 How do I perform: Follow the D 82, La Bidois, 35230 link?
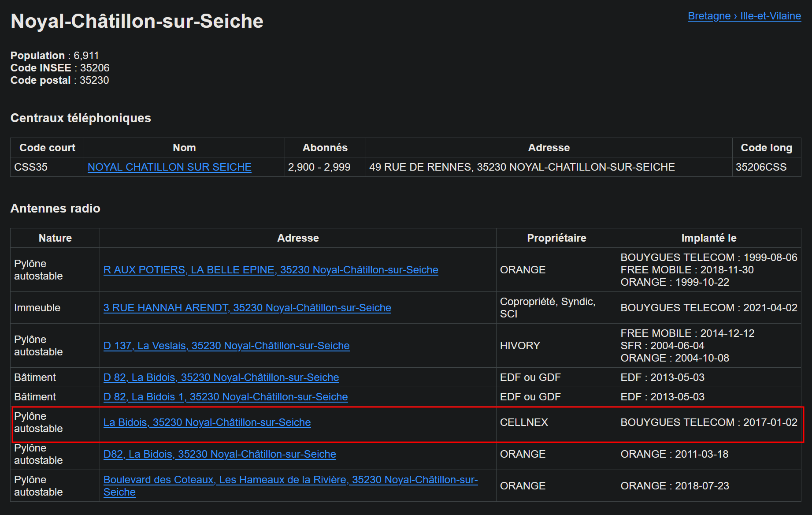click(221, 377)
